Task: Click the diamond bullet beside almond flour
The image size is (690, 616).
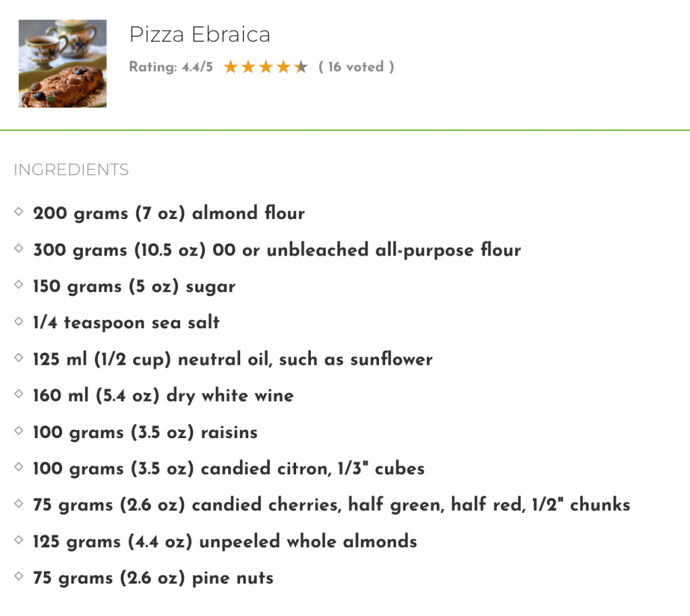Action: click(19, 212)
